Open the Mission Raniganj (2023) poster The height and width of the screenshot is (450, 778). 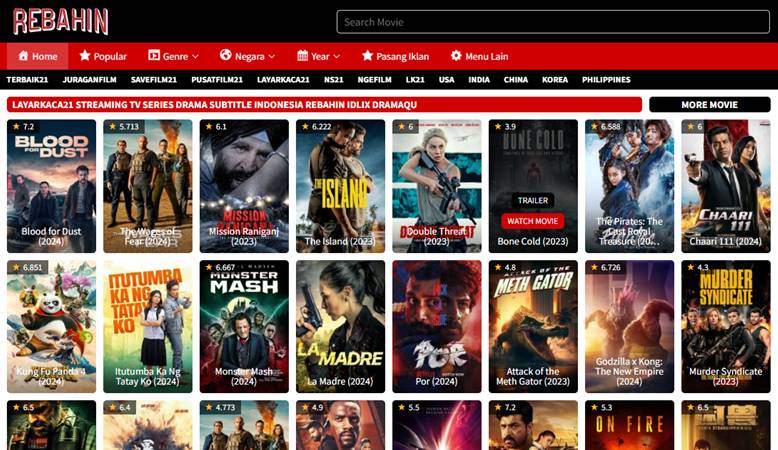244,186
